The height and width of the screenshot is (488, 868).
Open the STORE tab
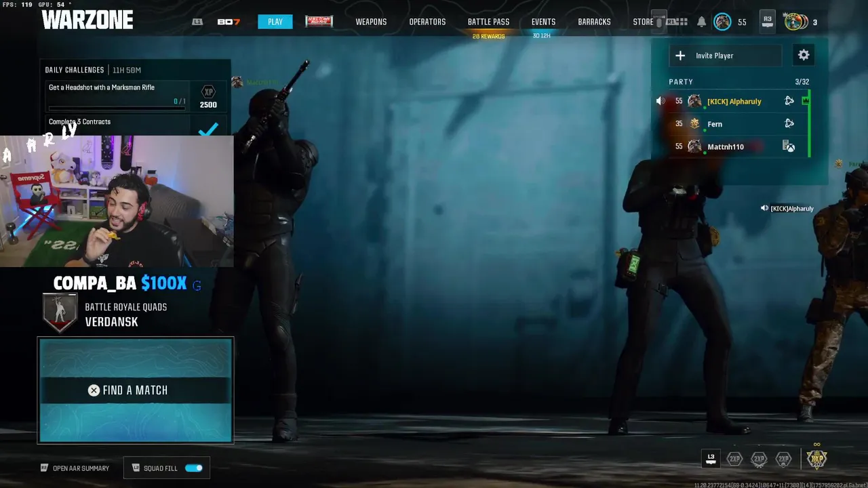point(643,22)
